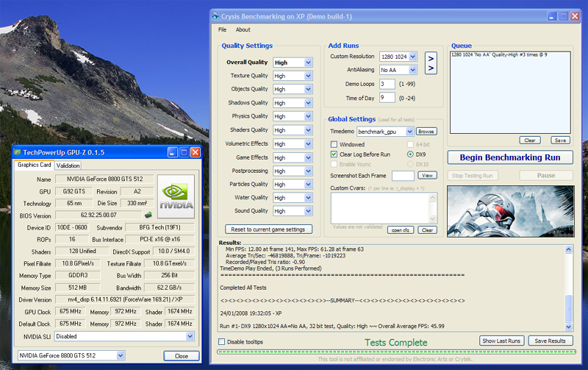588x370 pixels.
Task: Open the Sound Quality dropdown
Action: 308,211
